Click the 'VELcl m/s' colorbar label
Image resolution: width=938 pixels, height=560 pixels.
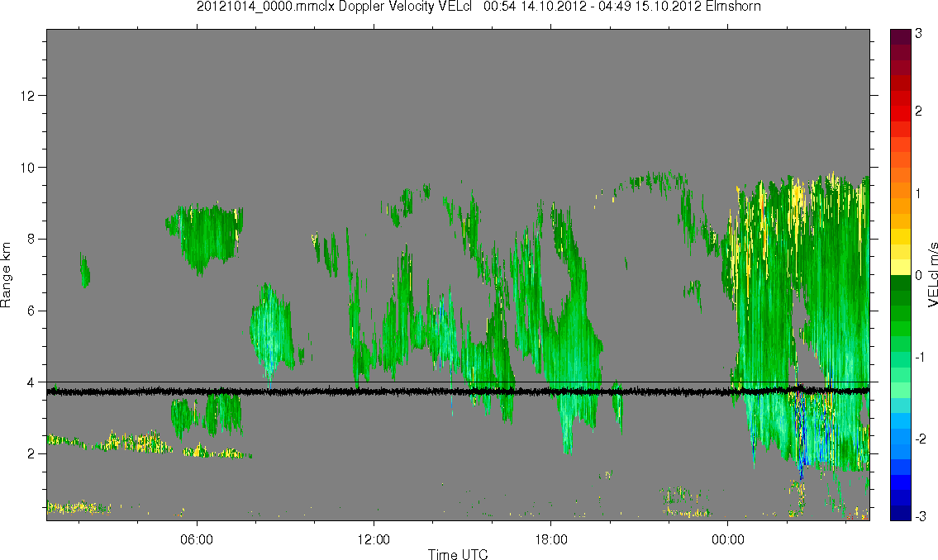[x=932, y=275]
